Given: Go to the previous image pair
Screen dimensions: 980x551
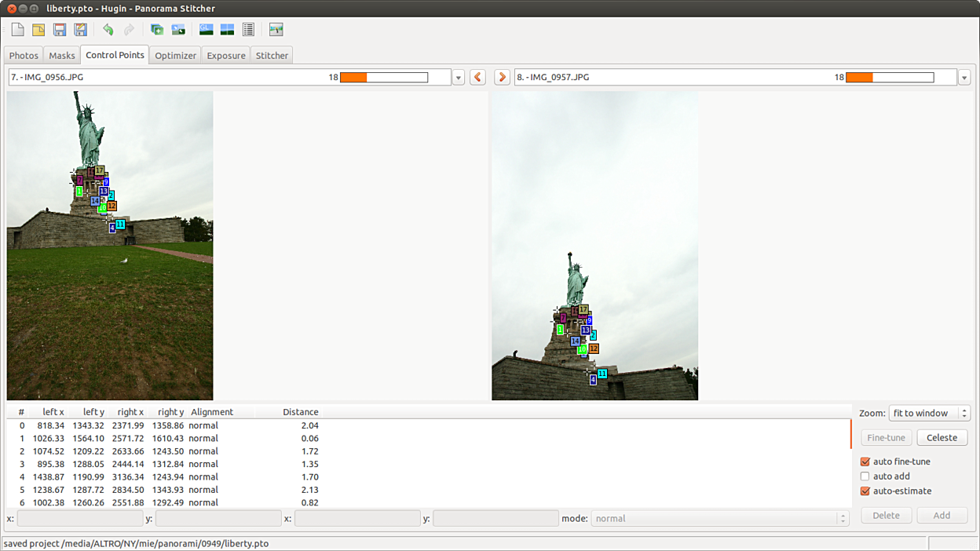Looking at the screenshot, I should pyautogui.click(x=477, y=78).
